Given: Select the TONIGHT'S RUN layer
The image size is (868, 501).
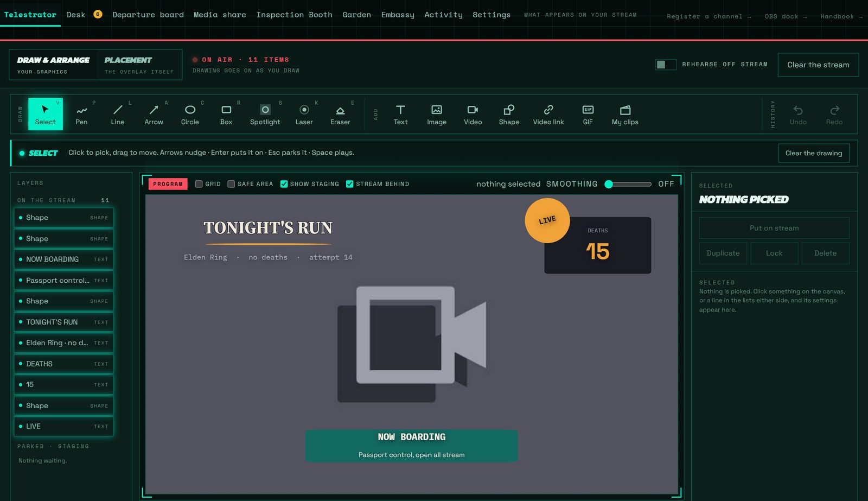Looking at the screenshot, I should coord(64,322).
